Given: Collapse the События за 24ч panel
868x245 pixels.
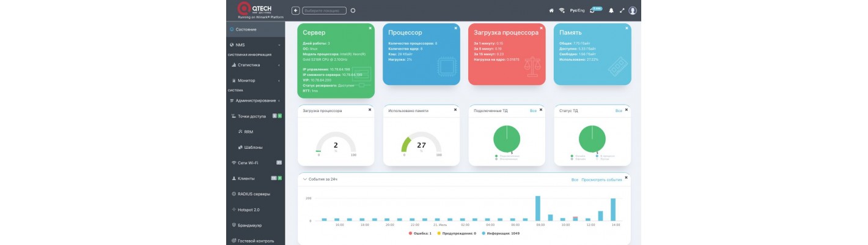Looking at the screenshot, I should 305,179.
